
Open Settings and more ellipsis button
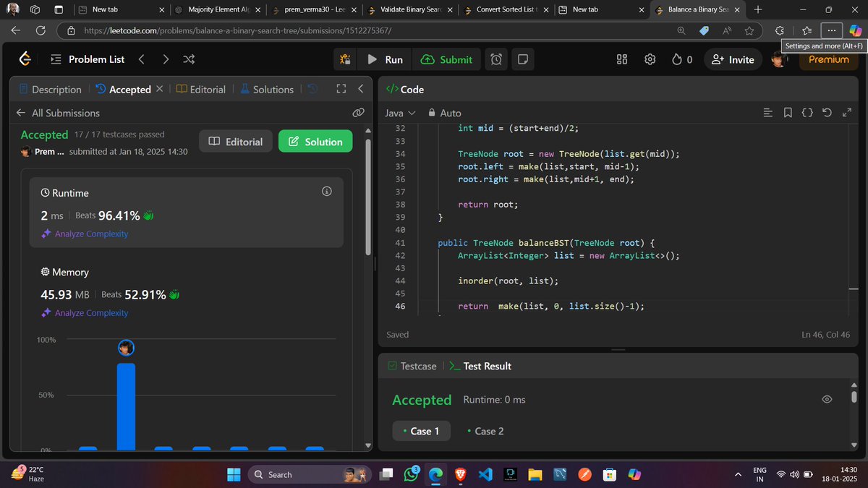click(832, 30)
